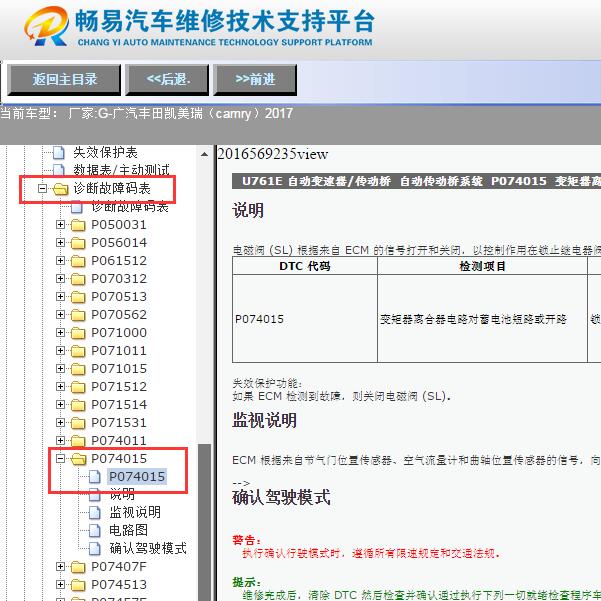Open the 电路图 tree entry
601x601 pixels.
pyautogui.click(x=128, y=530)
